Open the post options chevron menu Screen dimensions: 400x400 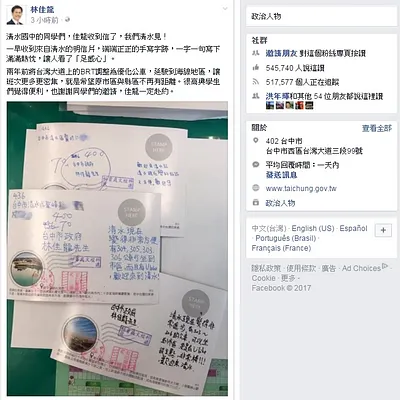pyautogui.click(x=225, y=9)
